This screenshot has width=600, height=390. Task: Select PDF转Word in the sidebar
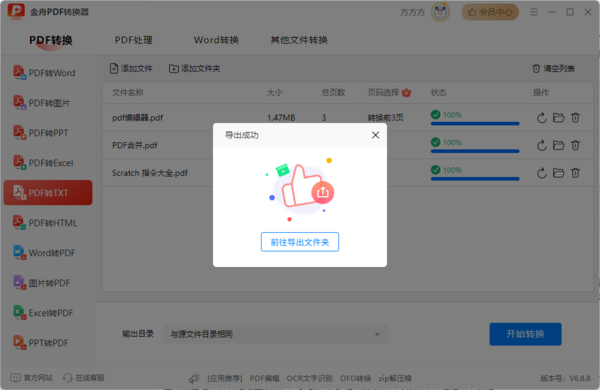click(x=48, y=73)
